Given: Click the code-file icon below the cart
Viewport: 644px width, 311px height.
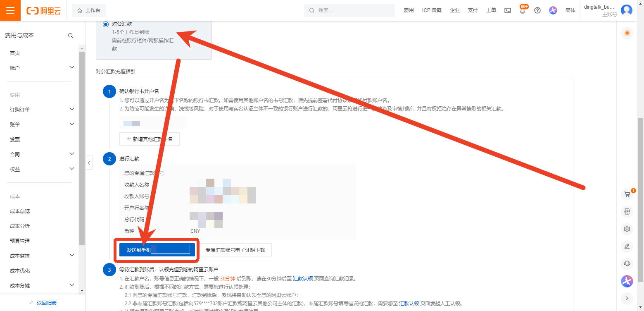Looking at the screenshot, I should click(627, 211).
